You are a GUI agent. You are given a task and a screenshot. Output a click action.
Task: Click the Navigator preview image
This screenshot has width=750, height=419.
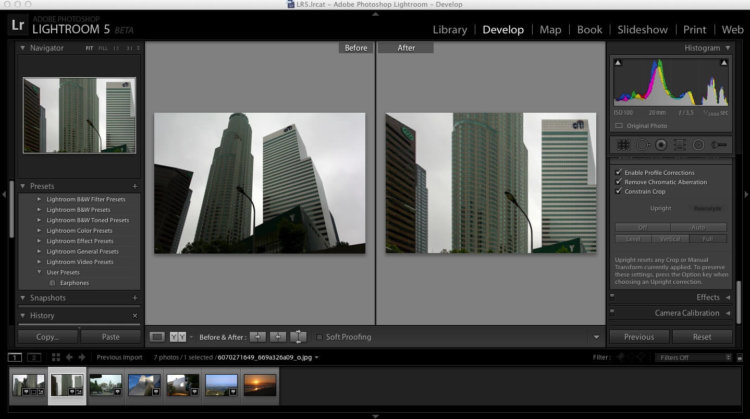(x=79, y=115)
